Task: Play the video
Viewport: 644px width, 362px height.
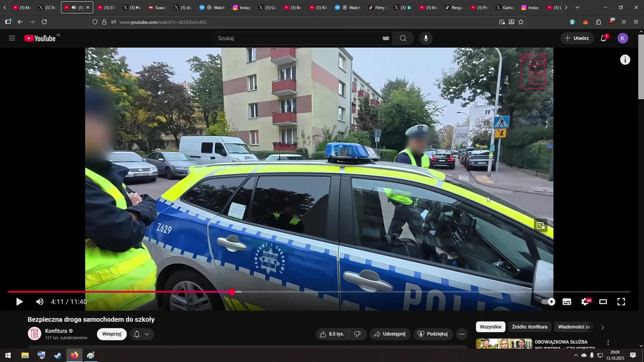Action: (x=19, y=302)
